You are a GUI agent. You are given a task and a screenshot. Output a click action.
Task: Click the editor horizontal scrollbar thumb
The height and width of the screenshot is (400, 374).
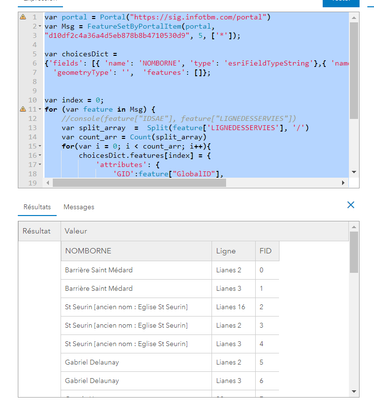[139, 183]
